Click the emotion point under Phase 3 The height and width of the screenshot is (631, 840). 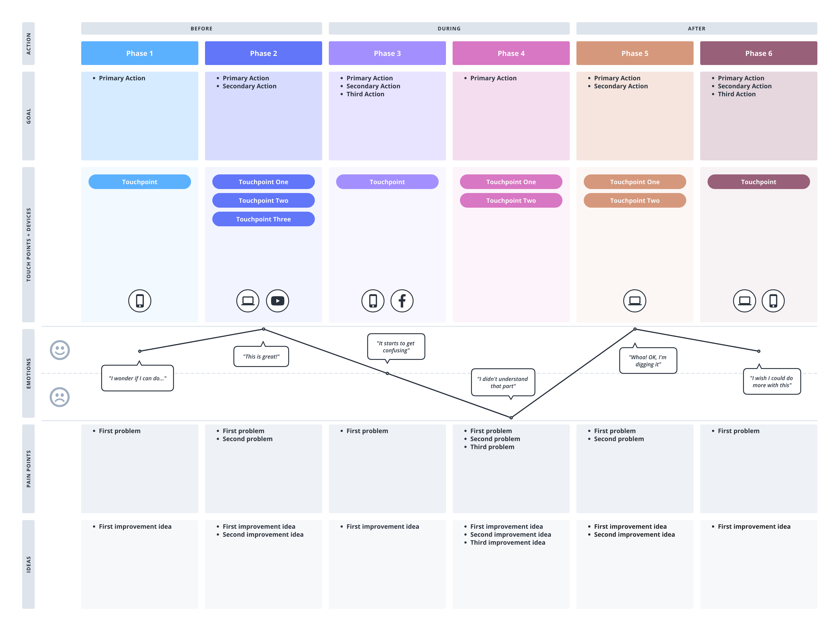tap(387, 374)
